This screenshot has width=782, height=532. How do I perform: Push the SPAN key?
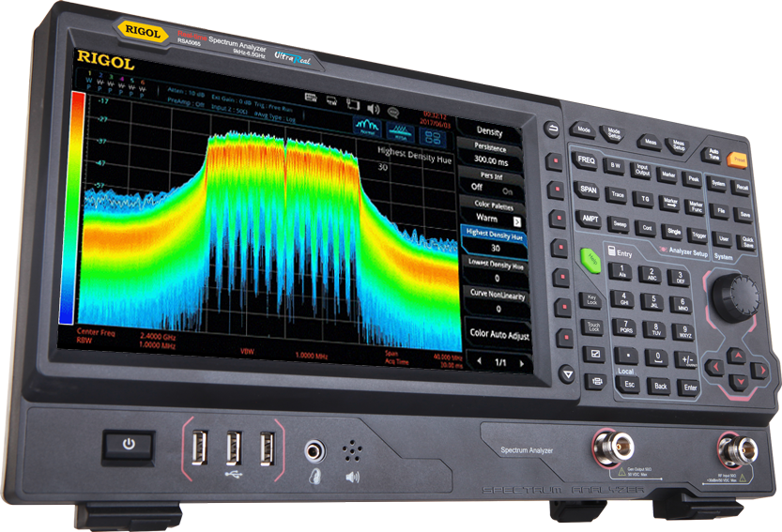(x=589, y=190)
